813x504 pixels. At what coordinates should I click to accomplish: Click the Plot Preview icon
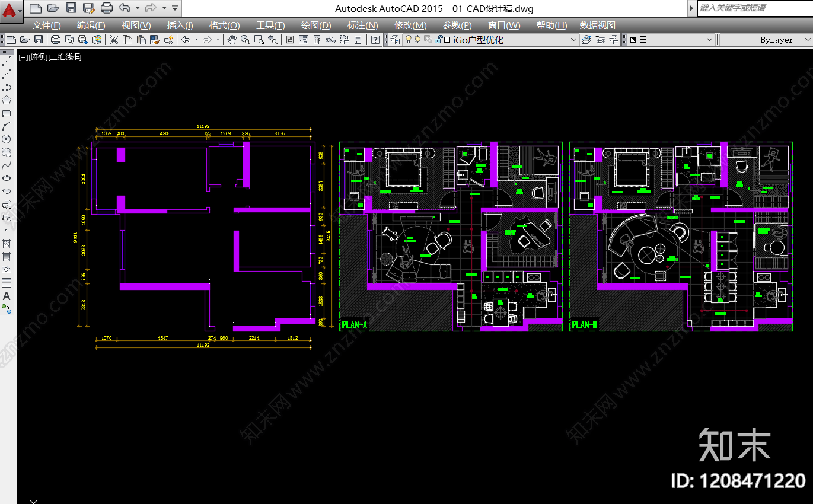click(x=69, y=40)
